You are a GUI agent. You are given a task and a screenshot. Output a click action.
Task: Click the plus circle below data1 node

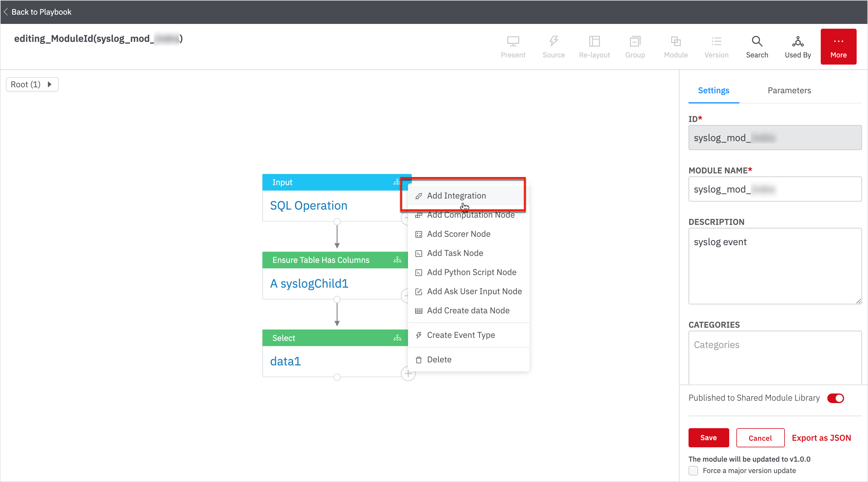point(408,373)
